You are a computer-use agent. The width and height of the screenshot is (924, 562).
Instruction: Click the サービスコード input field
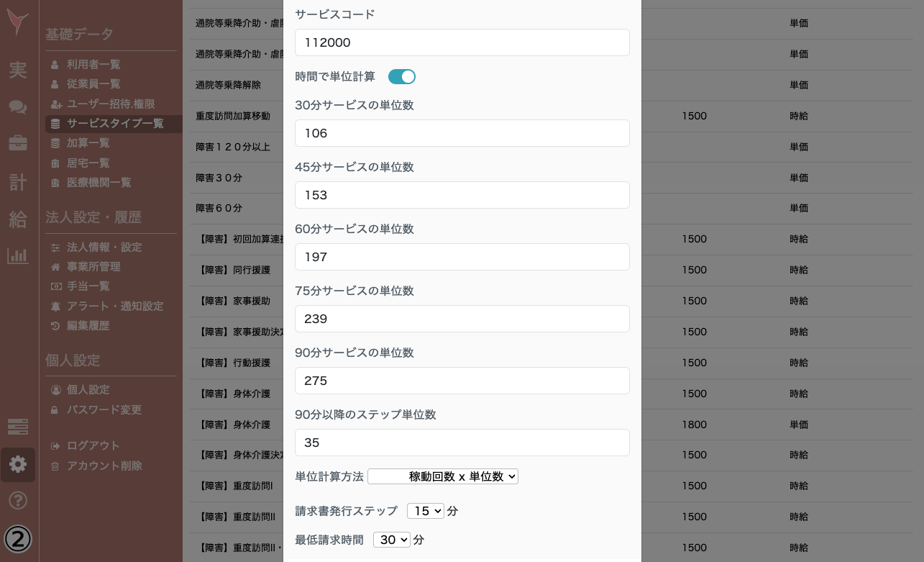[462, 42]
